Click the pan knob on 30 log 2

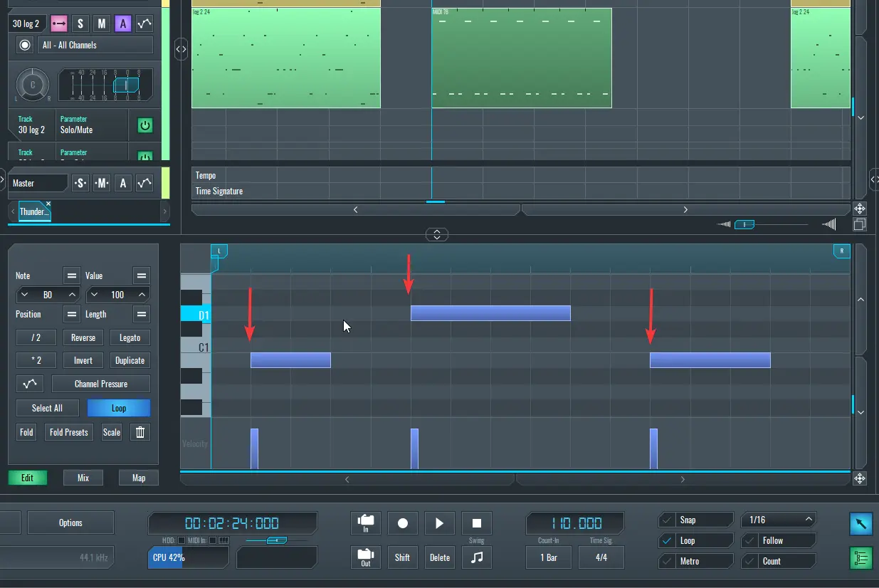pyautogui.click(x=31, y=85)
